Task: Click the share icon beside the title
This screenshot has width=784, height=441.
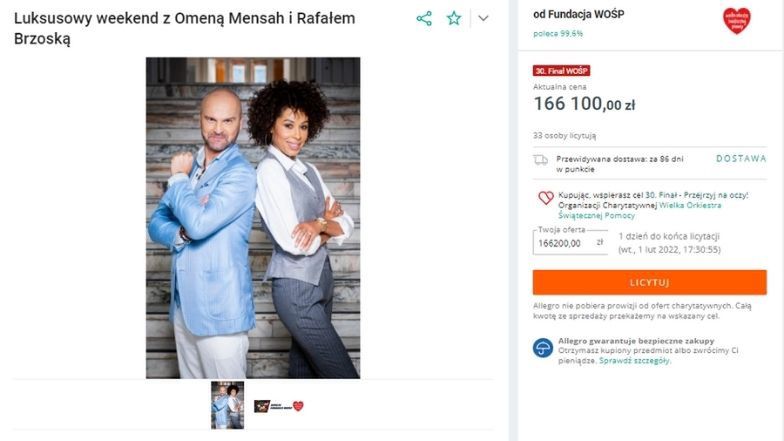Action: pyautogui.click(x=424, y=18)
